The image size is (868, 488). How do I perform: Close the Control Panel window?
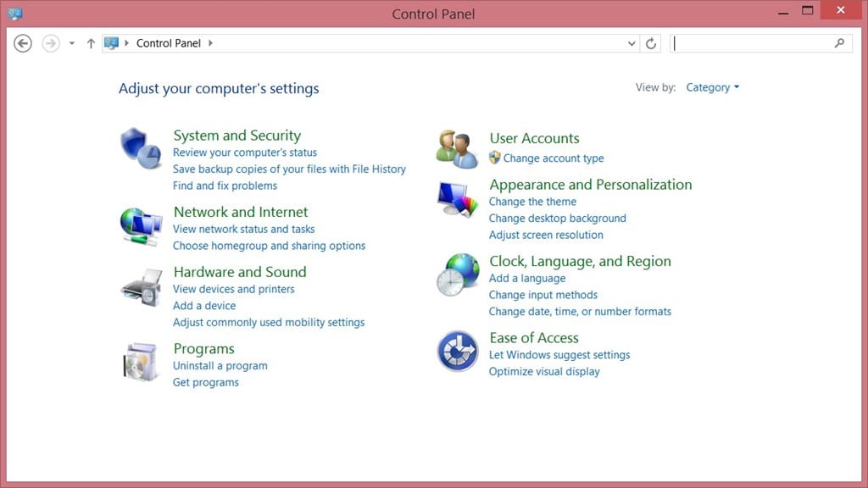841,10
